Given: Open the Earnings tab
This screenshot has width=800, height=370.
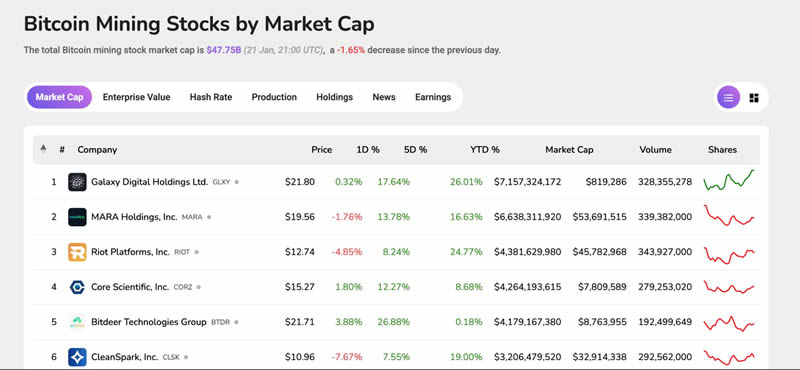Looking at the screenshot, I should click(433, 97).
